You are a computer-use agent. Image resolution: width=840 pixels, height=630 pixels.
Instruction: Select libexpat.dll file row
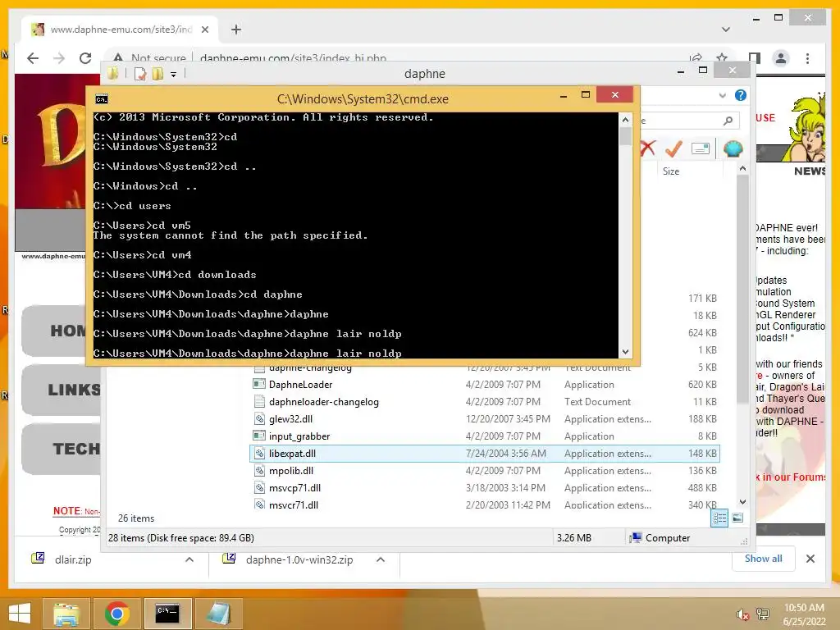point(485,453)
